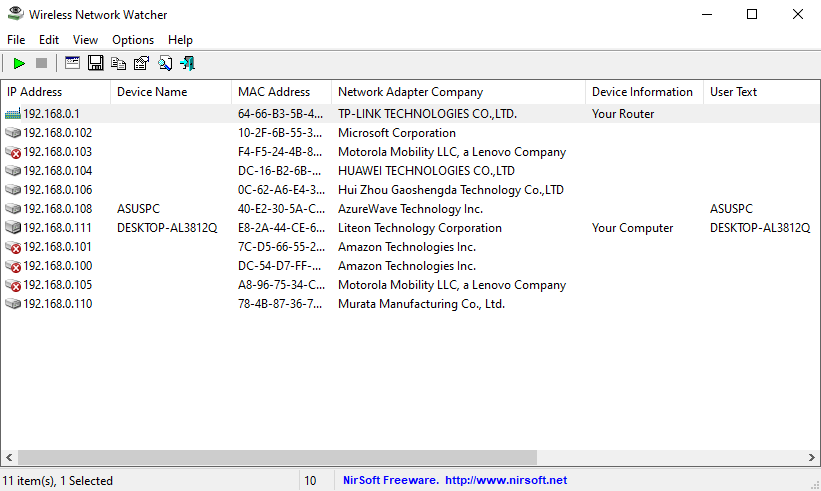Click the router icon beside 192.168.0.1
821x491 pixels.
13,114
